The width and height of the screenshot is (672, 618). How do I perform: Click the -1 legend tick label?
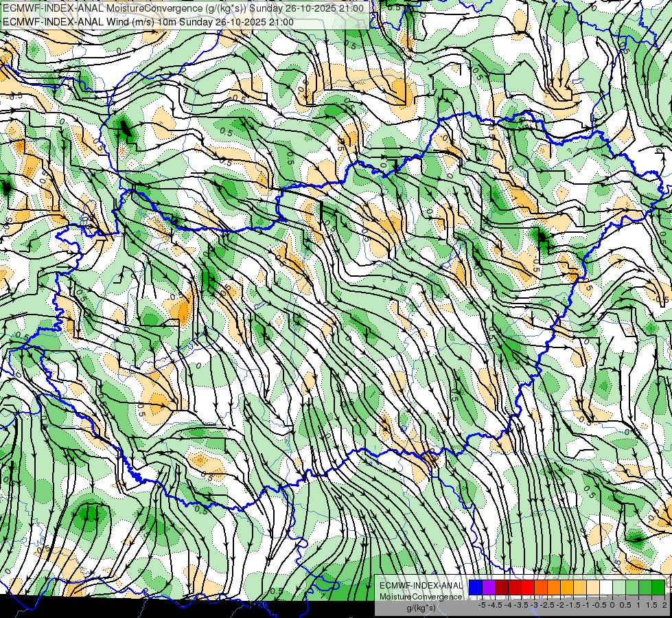point(586,605)
